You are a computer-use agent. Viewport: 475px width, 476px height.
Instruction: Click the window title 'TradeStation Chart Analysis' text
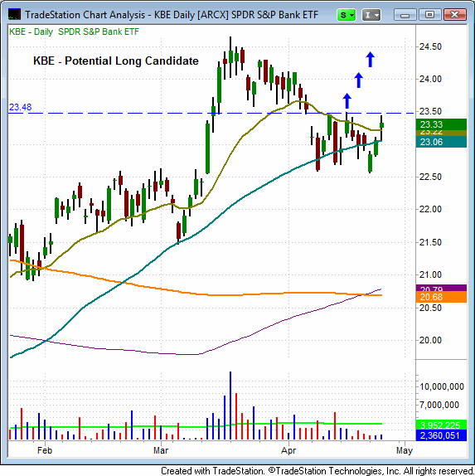[x=85, y=15]
